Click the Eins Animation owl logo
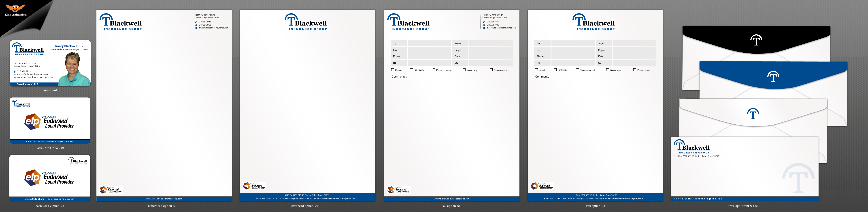Image resolution: width=868 pixels, height=212 pixels. (x=15, y=8)
